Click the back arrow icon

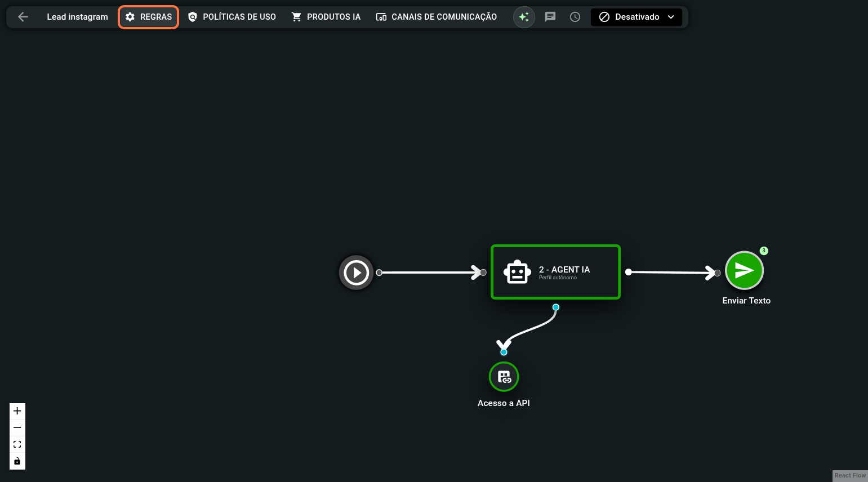click(x=23, y=17)
